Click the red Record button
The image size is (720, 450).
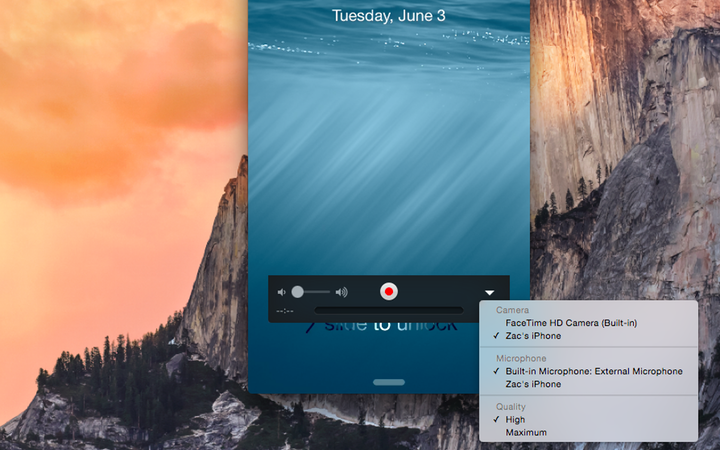[x=388, y=292]
